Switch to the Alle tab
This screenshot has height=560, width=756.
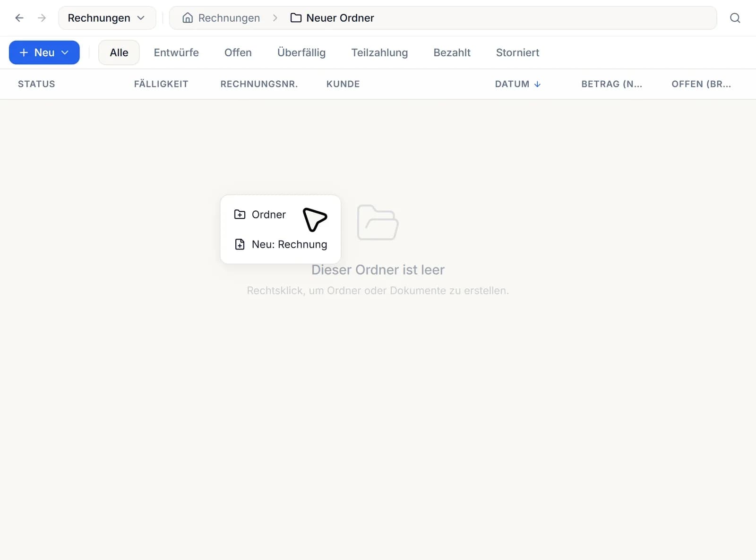119,52
